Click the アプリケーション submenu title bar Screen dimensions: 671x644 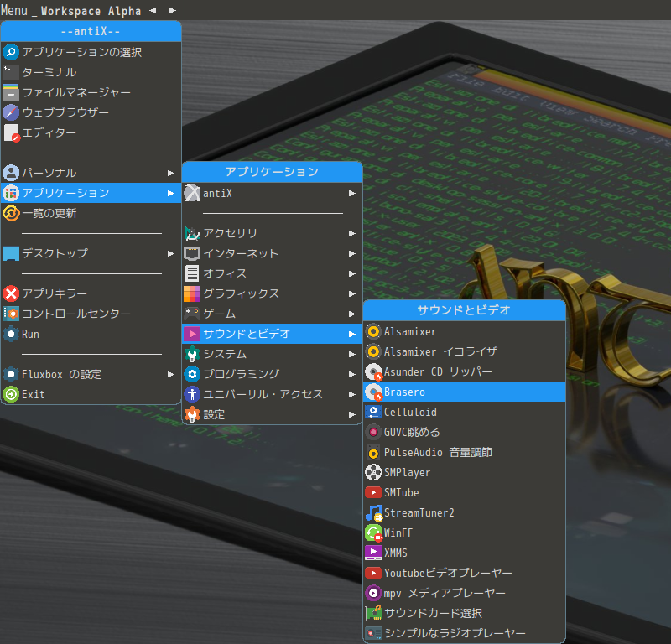point(272,172)
